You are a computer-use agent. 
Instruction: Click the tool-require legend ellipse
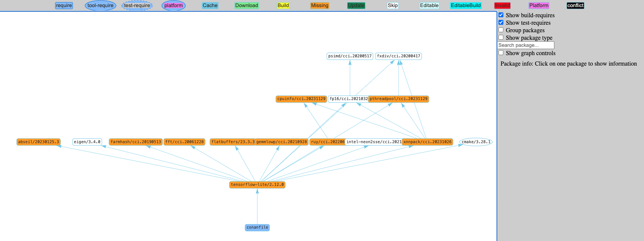pyautogui.click(x=100, y=6)
